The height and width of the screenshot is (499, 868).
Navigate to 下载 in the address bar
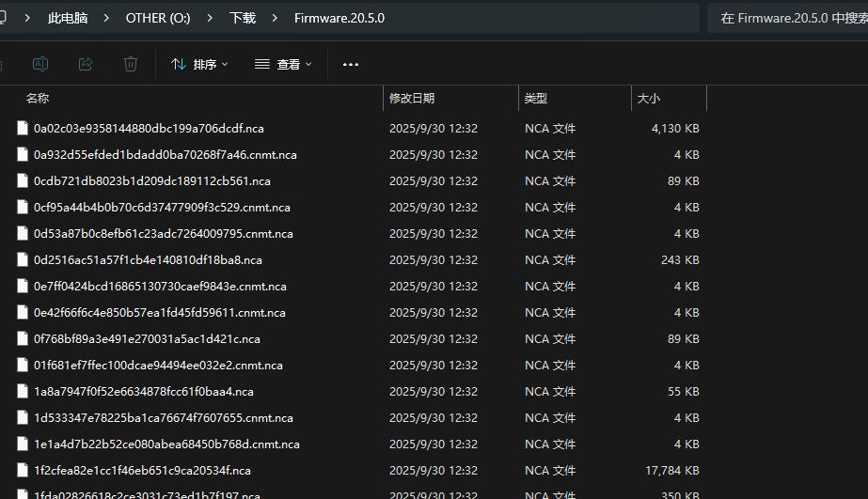[243, 18]
